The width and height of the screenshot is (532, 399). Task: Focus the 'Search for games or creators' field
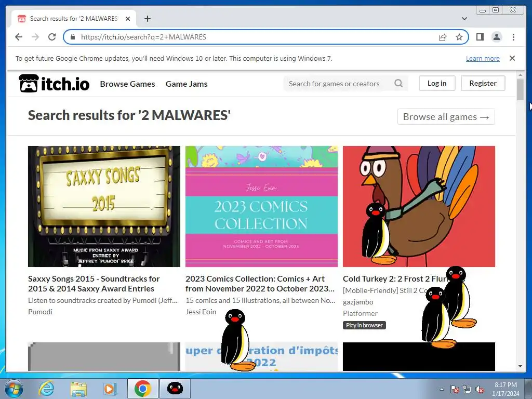(x=339, y=84)
